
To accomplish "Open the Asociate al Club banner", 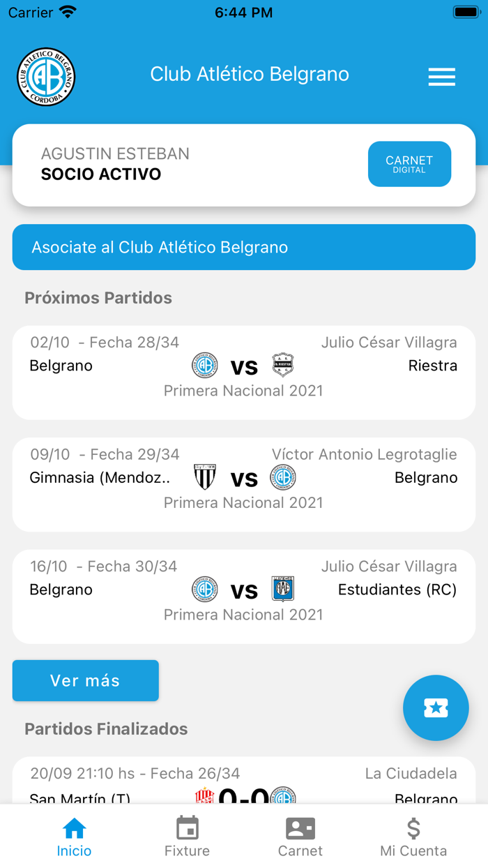I will point(243,247).
